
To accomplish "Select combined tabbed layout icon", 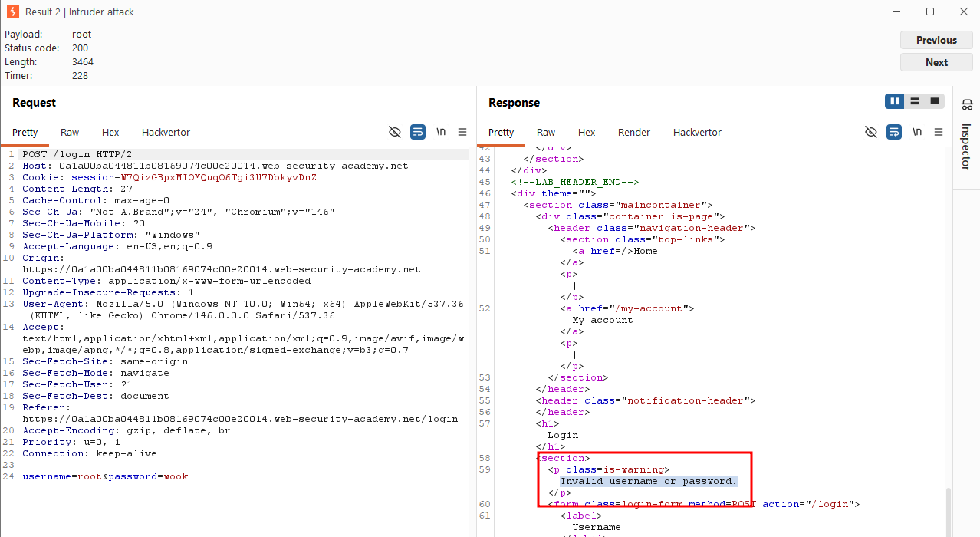I will [x=935, y=101].
